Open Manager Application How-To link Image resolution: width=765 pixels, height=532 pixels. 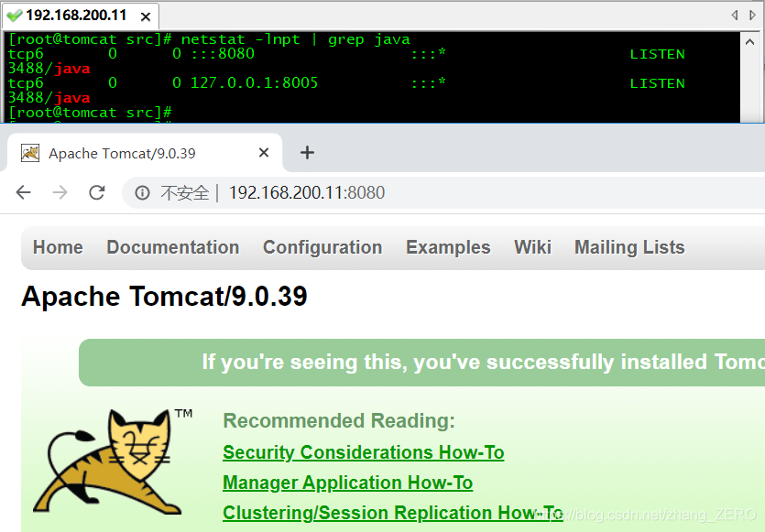click(347, 483)
